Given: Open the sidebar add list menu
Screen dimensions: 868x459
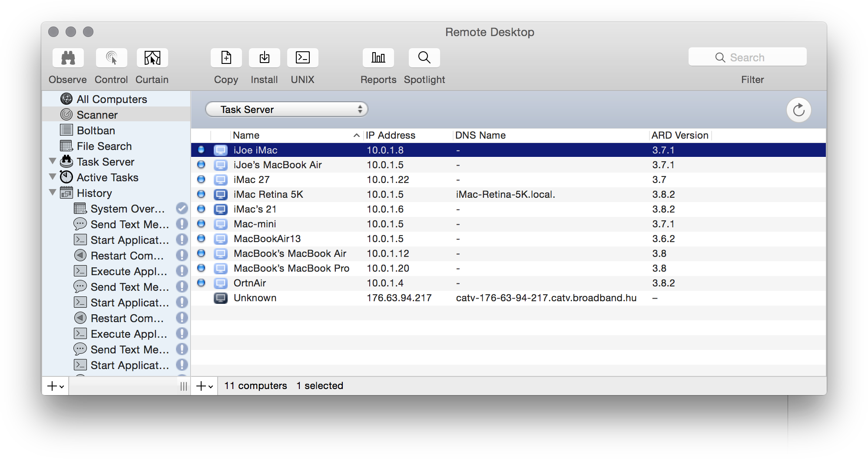Looking at the screenshot, I should click(x=56, y=386).
